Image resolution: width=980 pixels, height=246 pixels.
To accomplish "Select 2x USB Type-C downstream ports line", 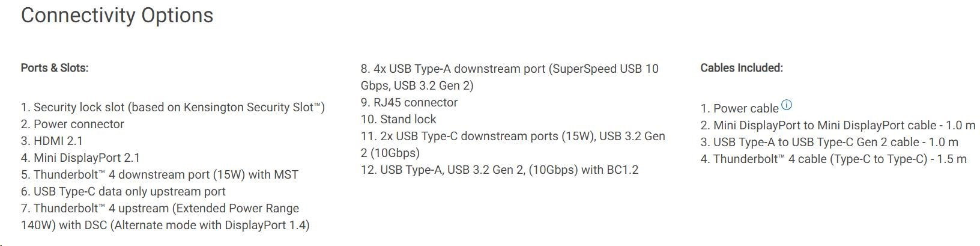I will tap(513, 137).
